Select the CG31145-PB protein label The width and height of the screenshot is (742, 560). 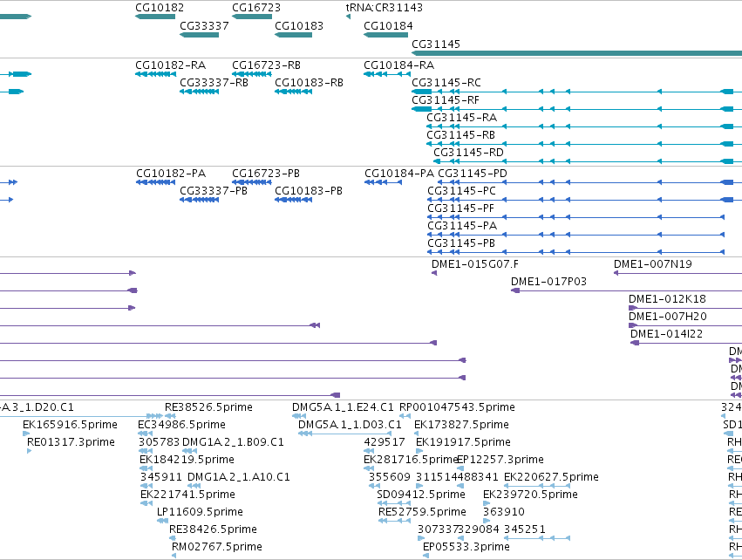pyautogui.click(x=461, y=243)
